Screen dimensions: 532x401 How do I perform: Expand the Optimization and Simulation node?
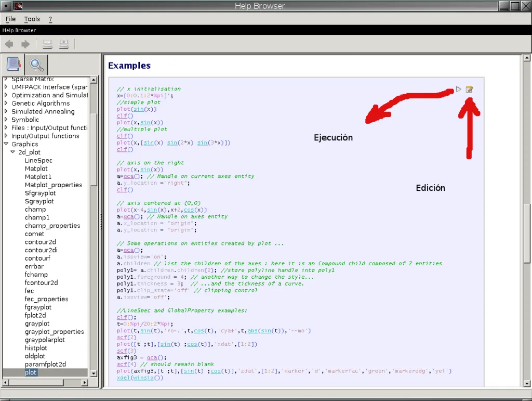[x=6, y=95]
